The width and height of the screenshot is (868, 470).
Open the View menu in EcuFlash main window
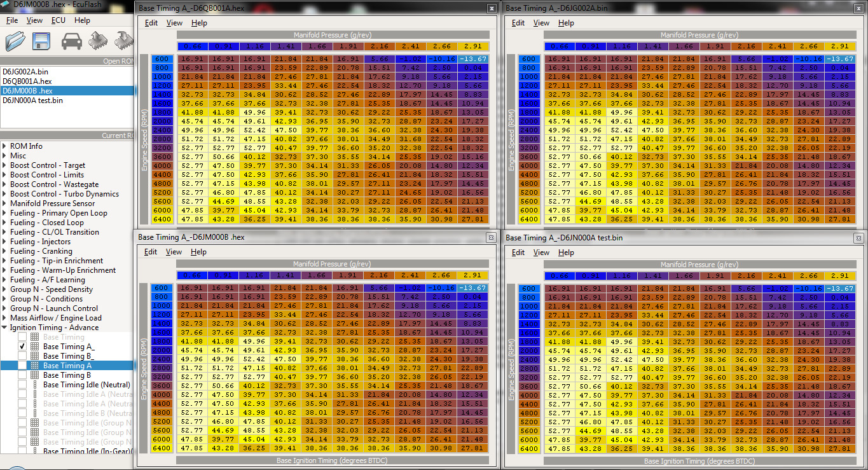tap(34, 20)
